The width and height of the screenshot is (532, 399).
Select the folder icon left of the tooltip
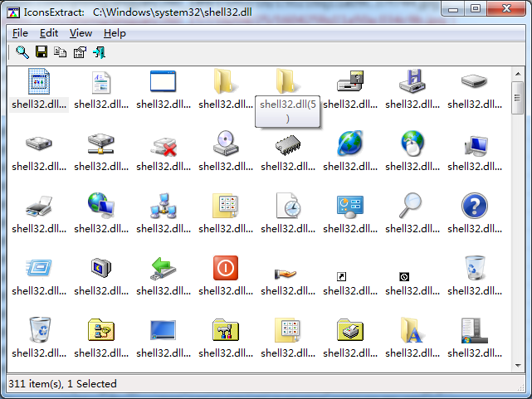click(226, 81)
